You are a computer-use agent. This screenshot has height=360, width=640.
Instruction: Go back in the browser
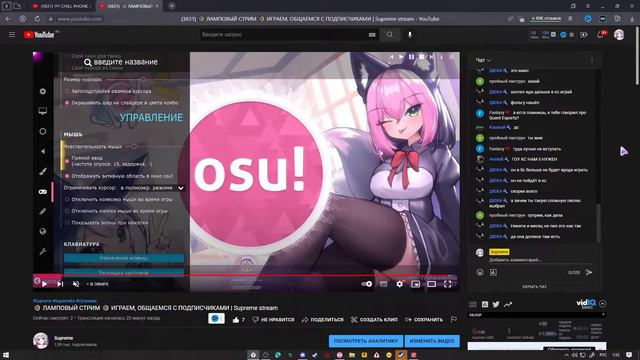coord(8,19)
